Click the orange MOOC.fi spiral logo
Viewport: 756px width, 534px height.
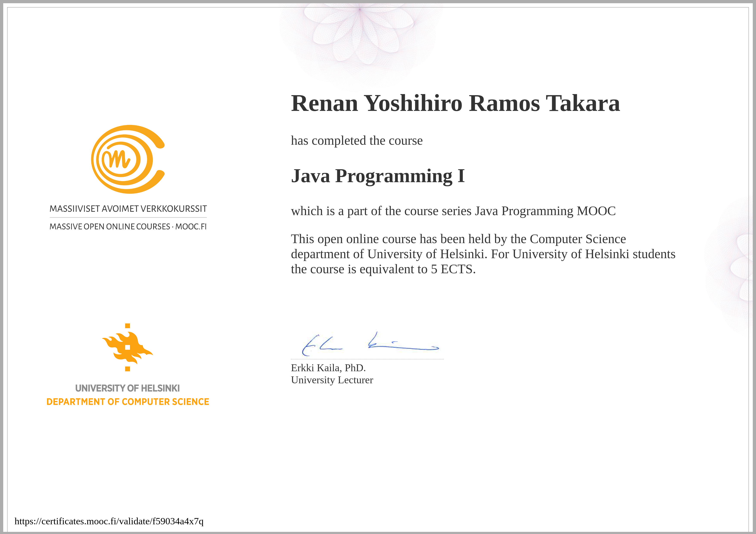(x=128, y=159)
